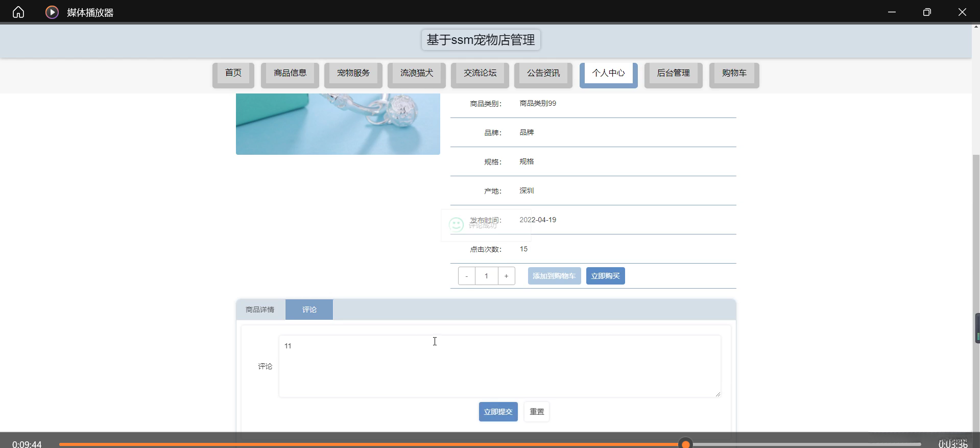Go to media player home icon
The width and height of the screenshot is (980, 448).
point(18,12)
